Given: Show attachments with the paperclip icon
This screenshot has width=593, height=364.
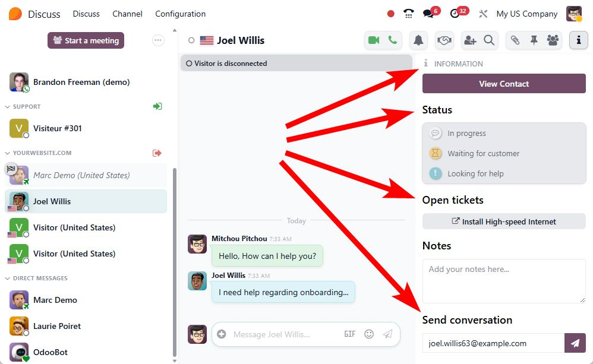Looking at the screenshot, I should tap(515, 40).
